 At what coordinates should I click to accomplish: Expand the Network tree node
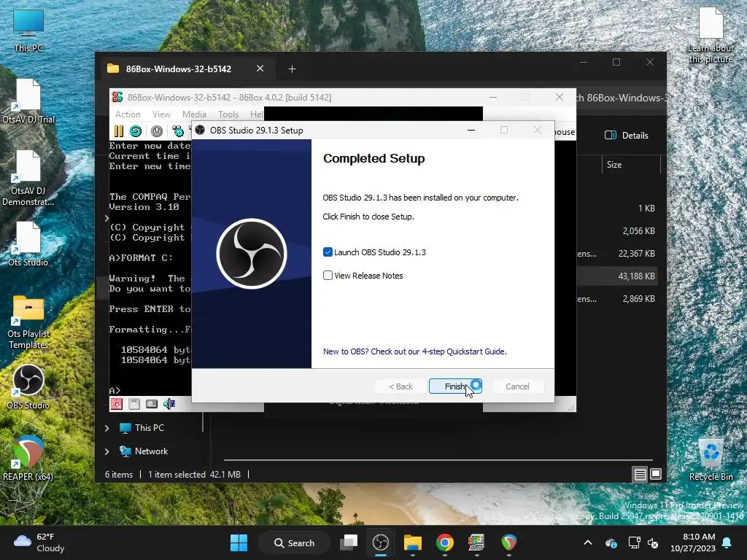click(x=107, y=451)
